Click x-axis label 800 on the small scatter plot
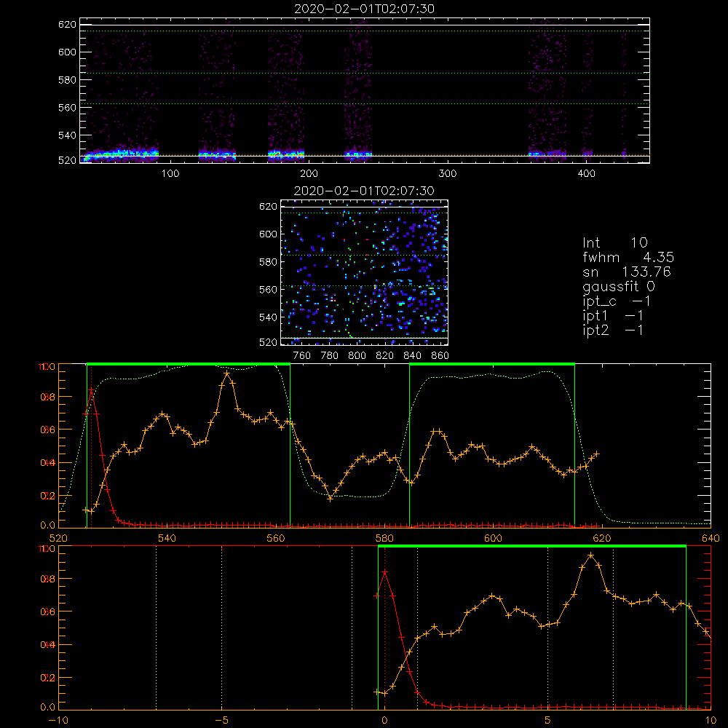Image resolution: width=728 pixels, height=728 pixels. [357, 356]
